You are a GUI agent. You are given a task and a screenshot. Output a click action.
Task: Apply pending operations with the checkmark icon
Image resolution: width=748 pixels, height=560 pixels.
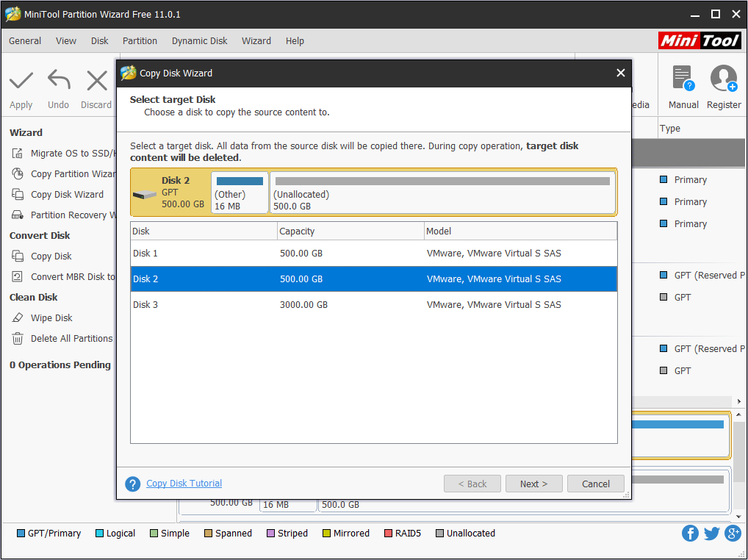pos(21,79)
